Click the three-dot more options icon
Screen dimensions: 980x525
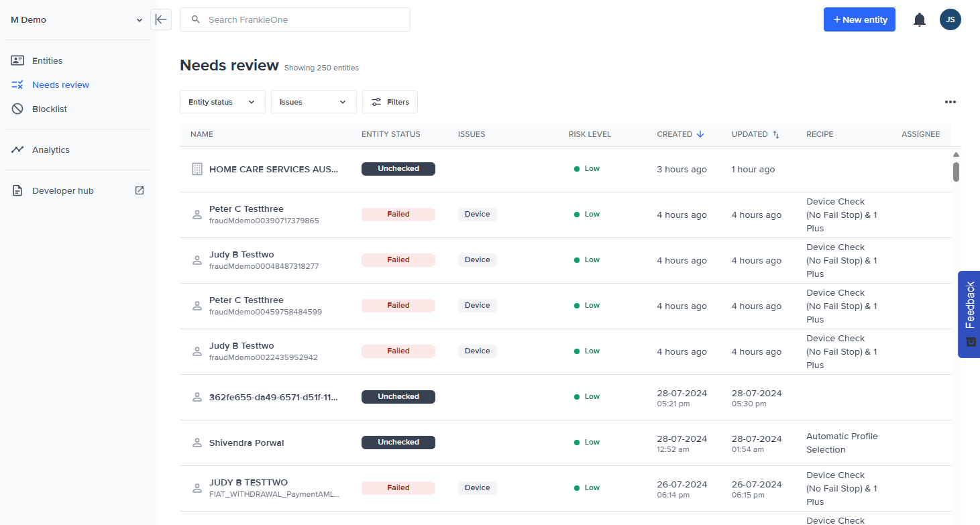950,102
